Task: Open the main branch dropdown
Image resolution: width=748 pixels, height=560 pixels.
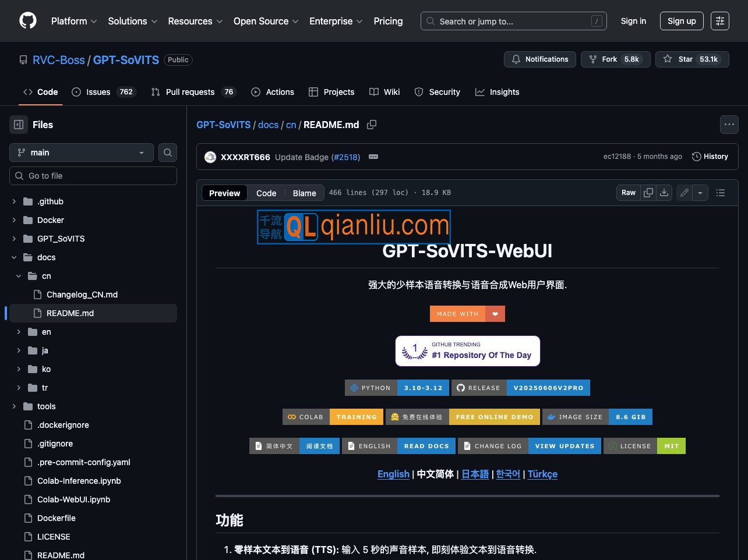Action: pyautogui.click(x=82, y=153)
